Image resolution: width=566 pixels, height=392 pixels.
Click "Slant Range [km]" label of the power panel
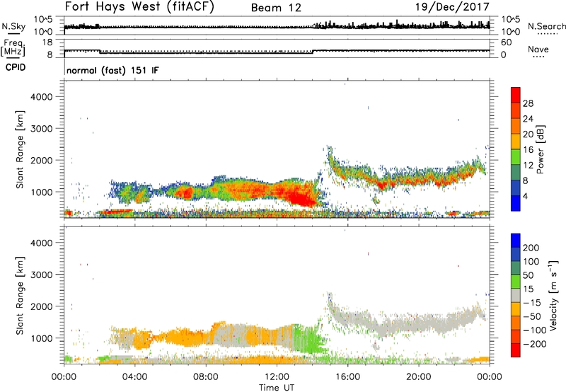[x=21, y=149]
